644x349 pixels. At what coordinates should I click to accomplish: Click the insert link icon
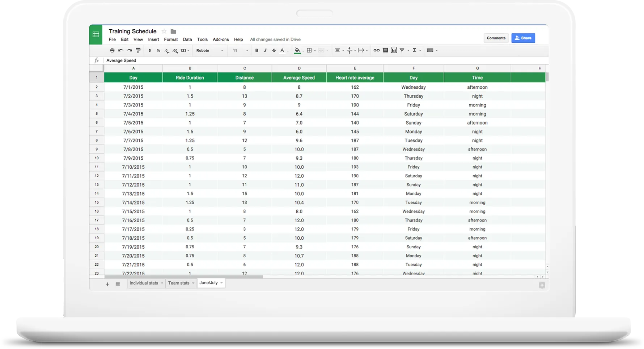click(377, 50)
